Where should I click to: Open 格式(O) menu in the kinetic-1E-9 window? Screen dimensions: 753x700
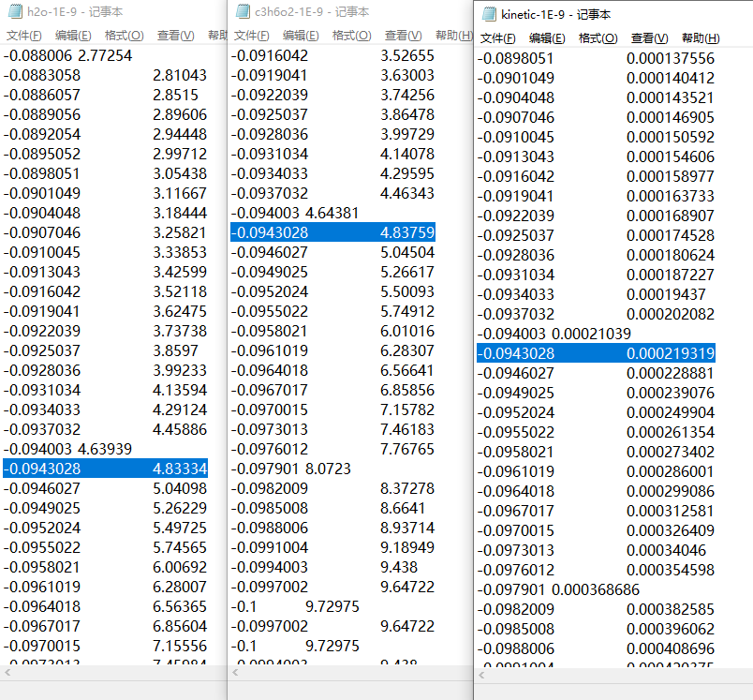(598, 38)
